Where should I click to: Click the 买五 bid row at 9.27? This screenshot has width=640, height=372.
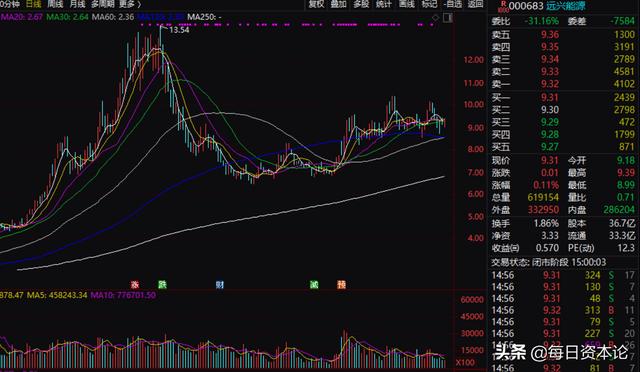pos(563,147)
